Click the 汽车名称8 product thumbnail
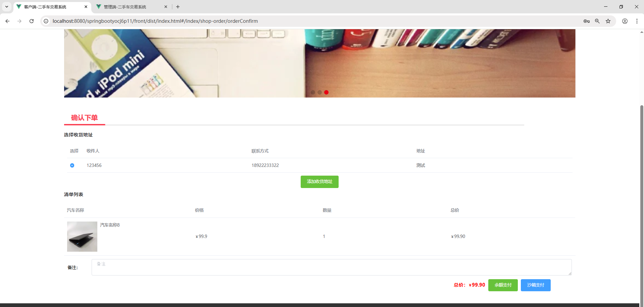Image resolution: width=644 pixels, height=307 pixels. pyautogui.click(x=82, y=237)
